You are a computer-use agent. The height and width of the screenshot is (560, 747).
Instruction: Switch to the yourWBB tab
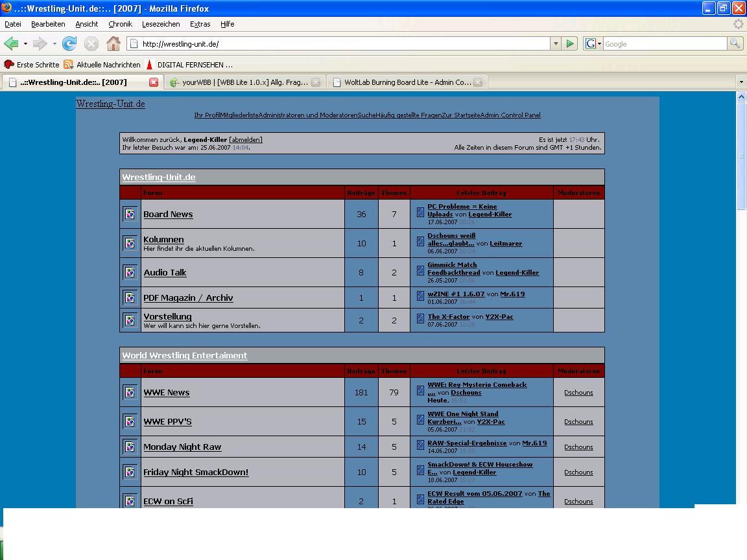tap(245, 82)
